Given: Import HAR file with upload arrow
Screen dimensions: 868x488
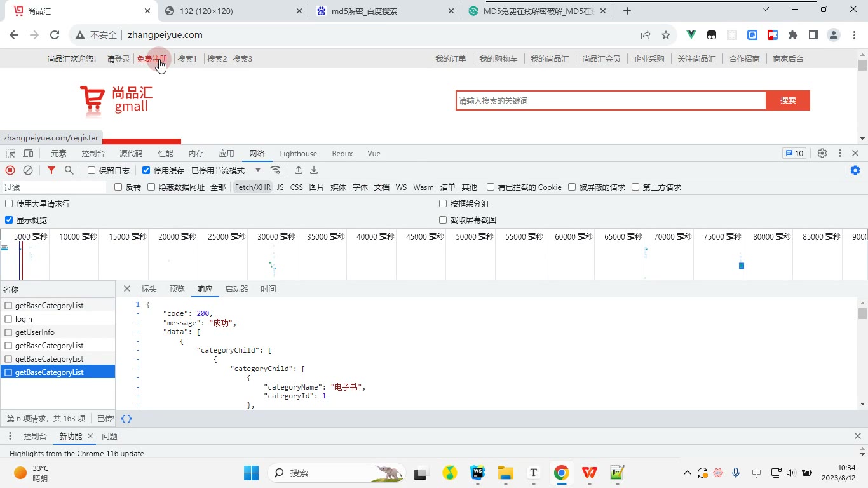Looking at the screenshot, I should 299,170.
